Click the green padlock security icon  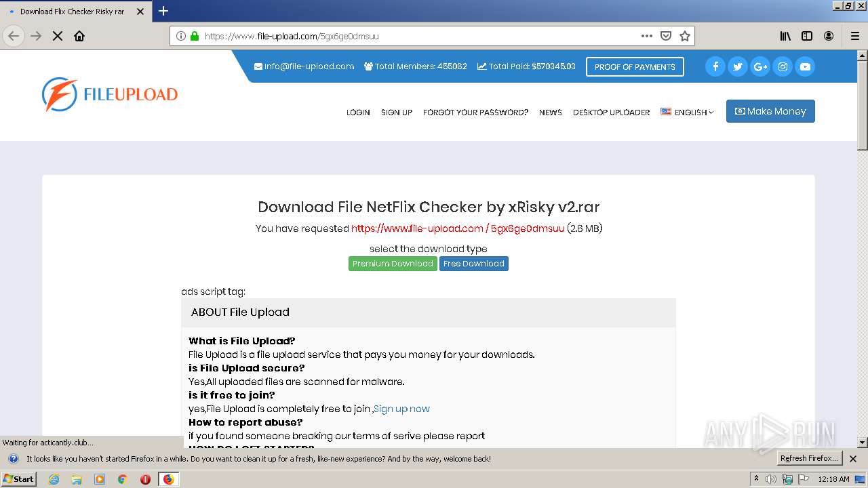coord(195,36)
